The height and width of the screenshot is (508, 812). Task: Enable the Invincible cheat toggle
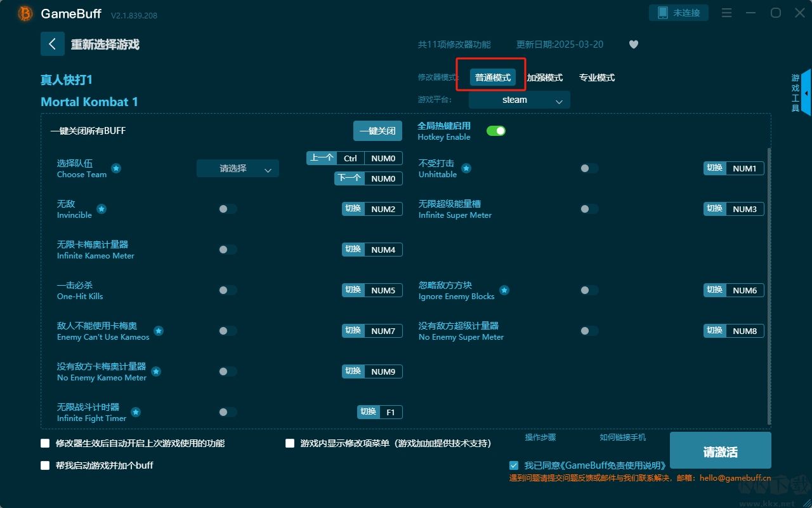pyautogui.click(x=228, y=208)
